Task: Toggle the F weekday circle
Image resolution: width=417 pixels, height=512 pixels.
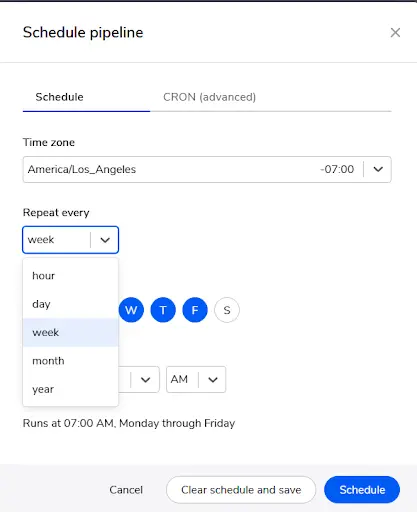Action: pos(195,310)
